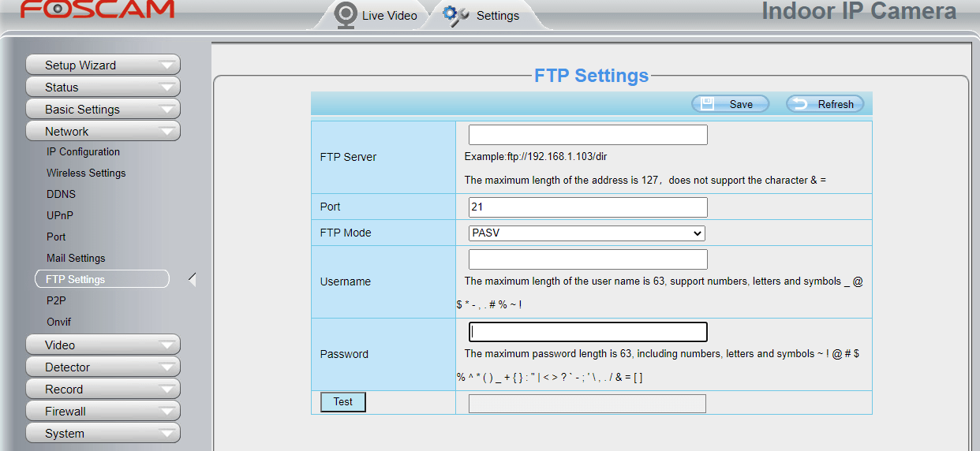Expand the Firewall section
The height and width of the screenshot is (451, 980).
click(x=103, y=411)
